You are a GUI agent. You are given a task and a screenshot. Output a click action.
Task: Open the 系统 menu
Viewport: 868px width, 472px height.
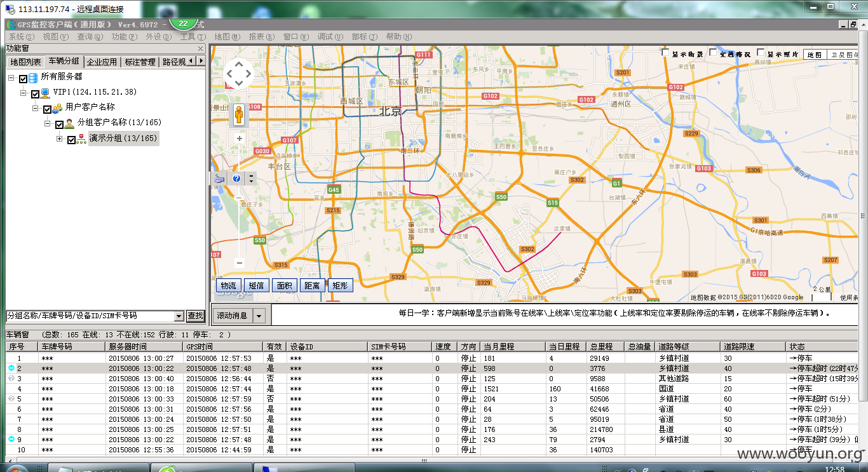(21, 37)
